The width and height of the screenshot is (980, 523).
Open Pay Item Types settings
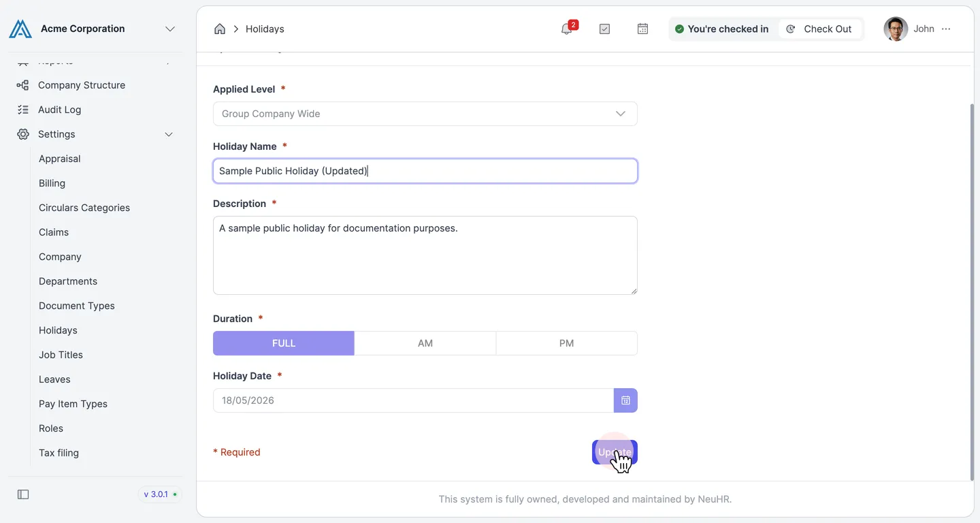coord(73,404)
